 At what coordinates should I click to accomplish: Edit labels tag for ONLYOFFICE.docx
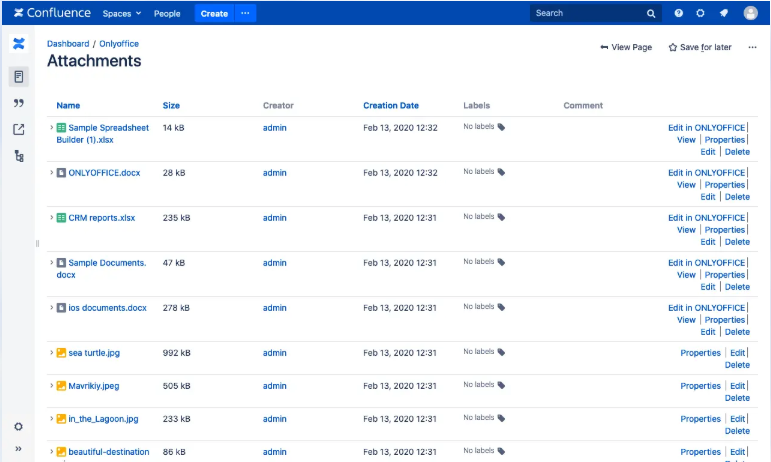(x=501, y=172)
